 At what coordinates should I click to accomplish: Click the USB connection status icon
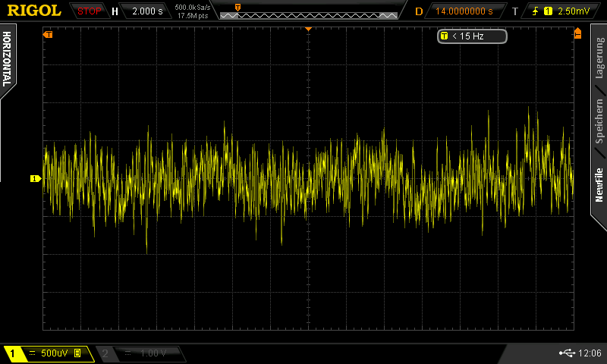[x=567, y=353]
